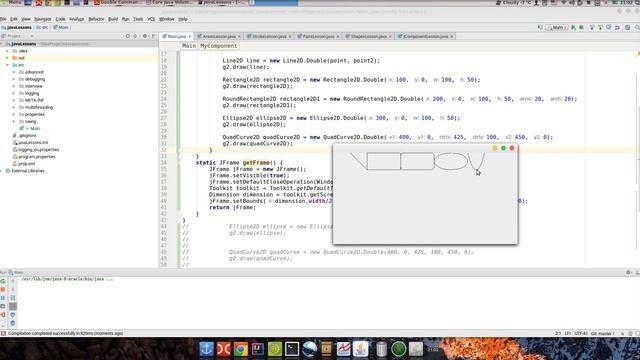
Task: Expand the swing package
Action: tap(14, 122)
